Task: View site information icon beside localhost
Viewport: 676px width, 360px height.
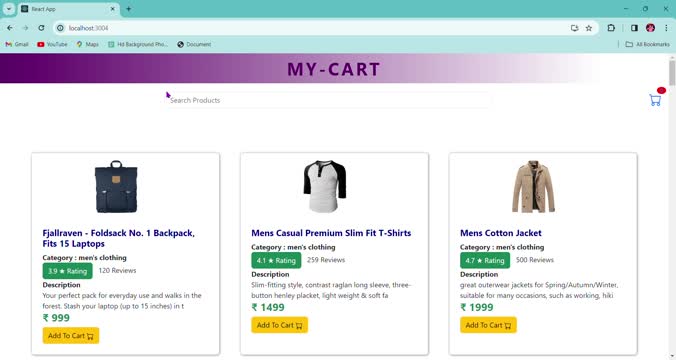Action: (60, 28)
